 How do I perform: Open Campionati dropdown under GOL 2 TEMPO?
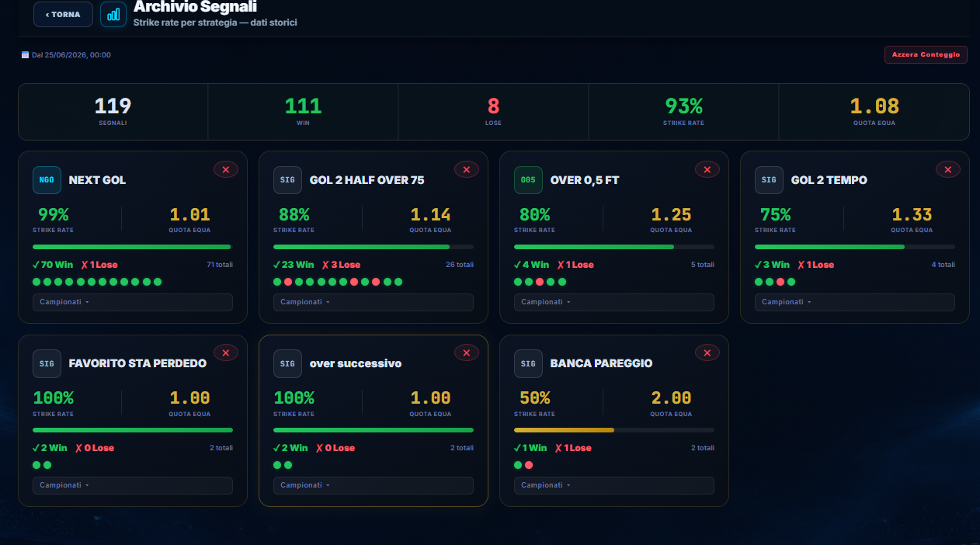855,302
